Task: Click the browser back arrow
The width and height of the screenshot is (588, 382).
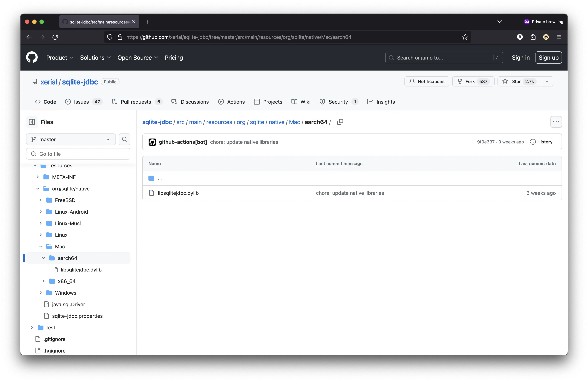Action: coord(29,37)
